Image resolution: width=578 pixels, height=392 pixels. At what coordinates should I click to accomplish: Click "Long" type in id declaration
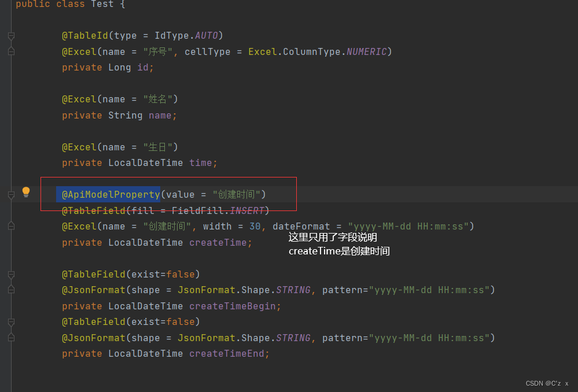tap(119, 68)
